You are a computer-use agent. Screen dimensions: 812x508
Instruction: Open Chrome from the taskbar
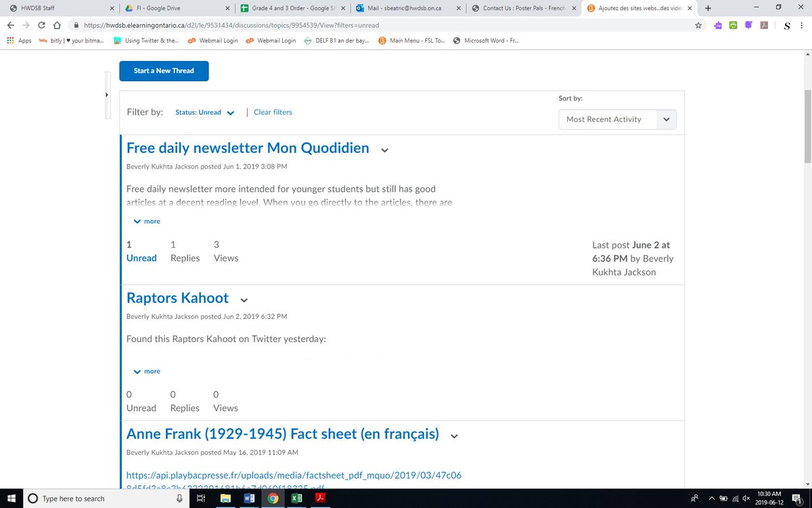273,499
